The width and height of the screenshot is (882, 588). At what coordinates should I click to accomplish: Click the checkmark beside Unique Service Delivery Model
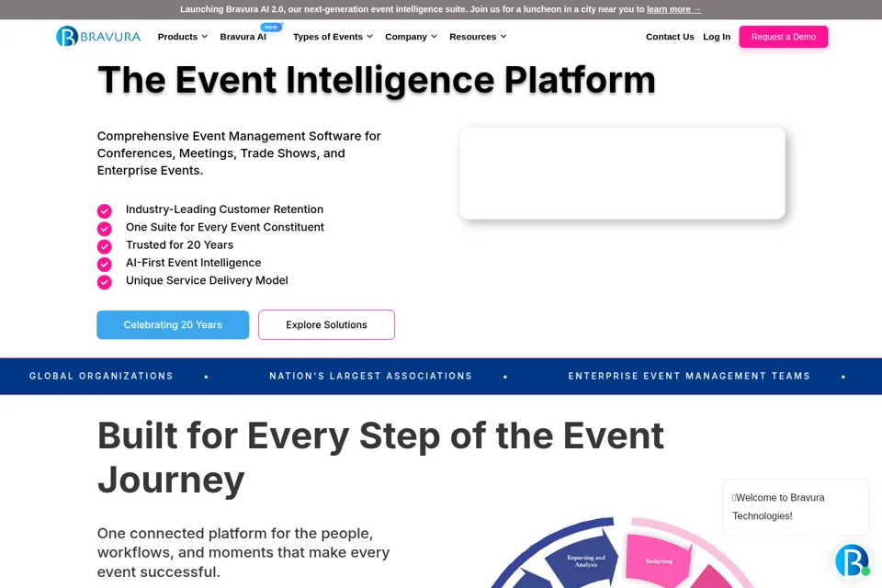click(x=104, y=282)
